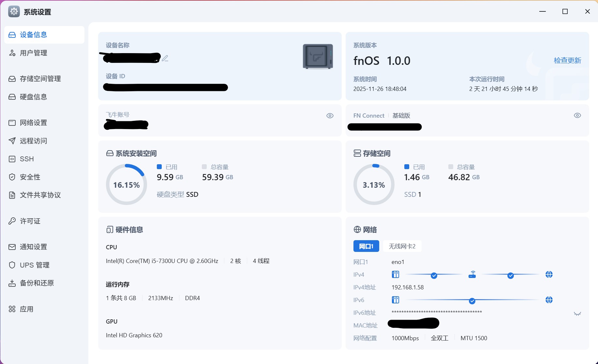Click the 安全性 shield icon in sidebar

12,177
